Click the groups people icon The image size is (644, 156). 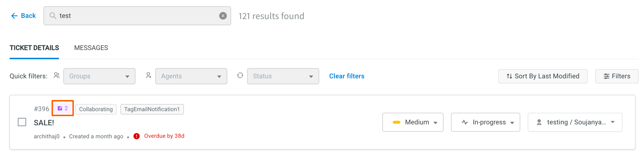click(56, 75)
